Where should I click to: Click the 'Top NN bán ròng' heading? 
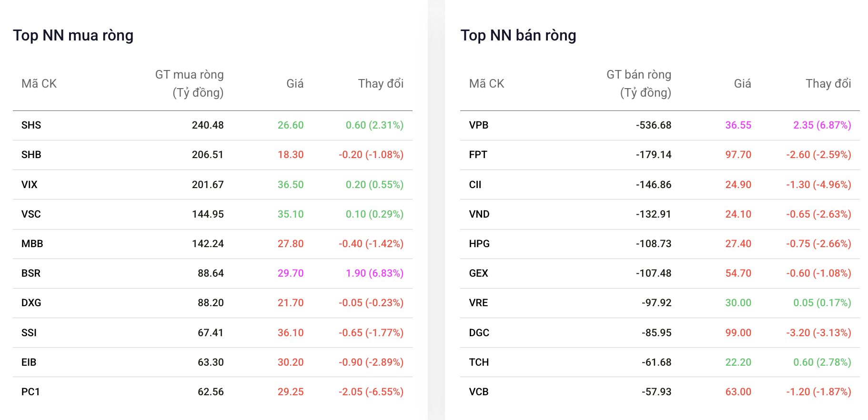pyautogui.click(x=518, y=36)
